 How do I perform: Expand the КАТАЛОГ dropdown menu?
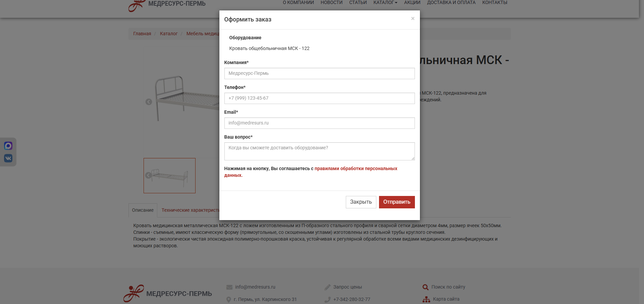(x=385, y=3)
